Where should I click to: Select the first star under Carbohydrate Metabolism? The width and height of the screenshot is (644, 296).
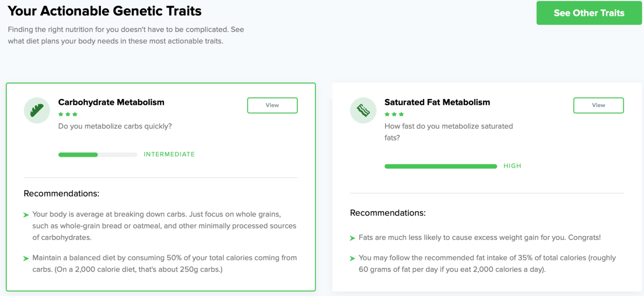[x=60, y=114]
